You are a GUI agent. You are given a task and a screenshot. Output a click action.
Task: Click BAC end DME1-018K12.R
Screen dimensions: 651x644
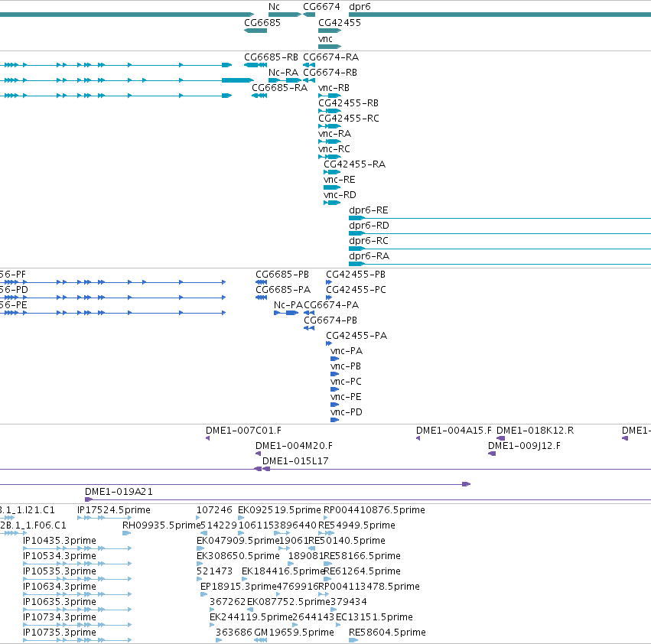pyautogui.click(x=535, y=431)
